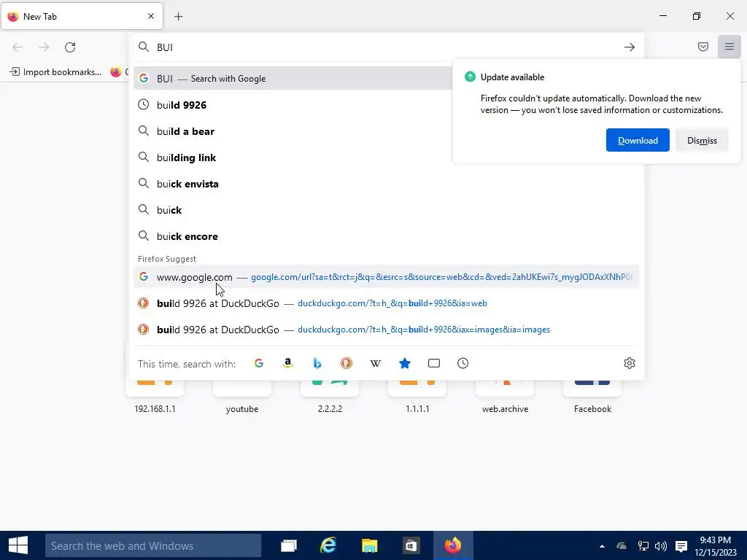Image resolution: width=747 pixels, height=560 pixels.
Task: Open volume control in system tray
Action: point(661,546)
